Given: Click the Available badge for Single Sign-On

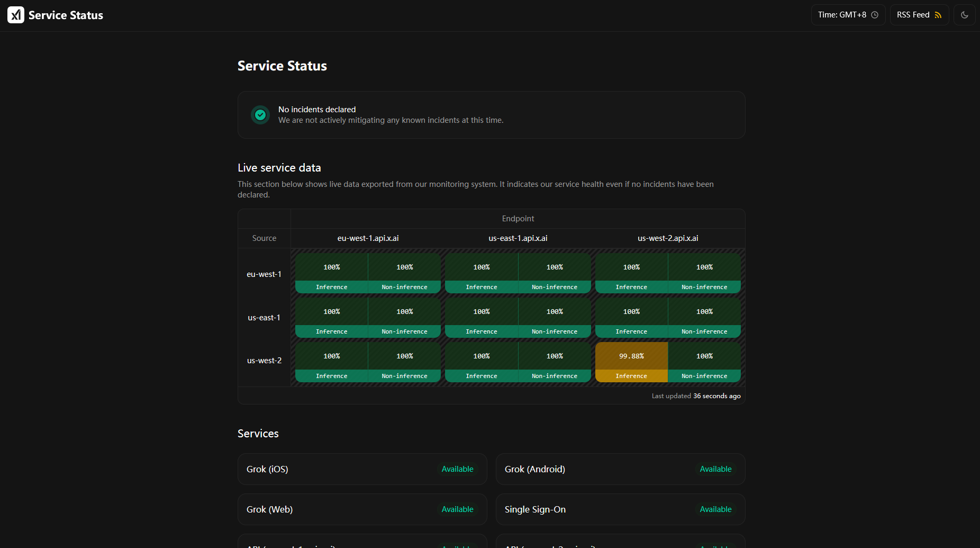Looking at the screenshot, I should point(716,509).
